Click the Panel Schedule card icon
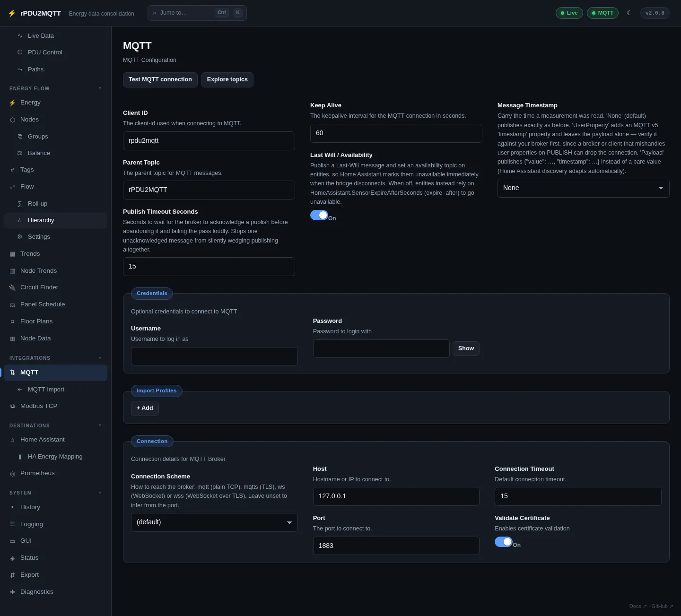 (x=12, y=304)
